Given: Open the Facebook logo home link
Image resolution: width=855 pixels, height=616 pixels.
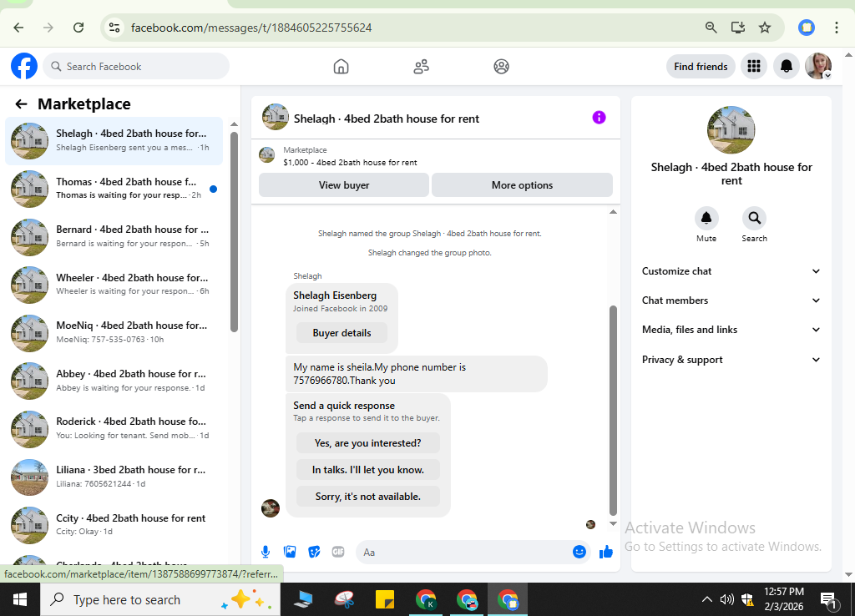Looking at the screenshot, I should pyautogui.click(x=24, y=66).
